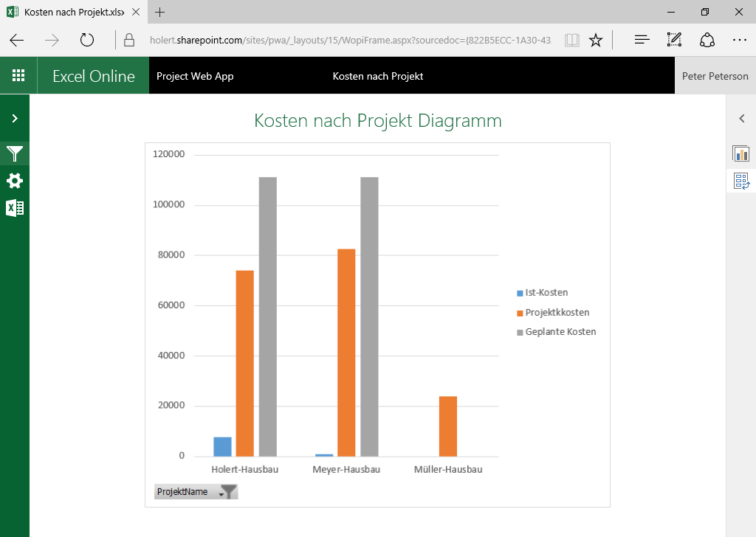The width and height of the screenshot is (756, 537).
Task: Add page to favorites with star icon
Action: tap(596, 40)
